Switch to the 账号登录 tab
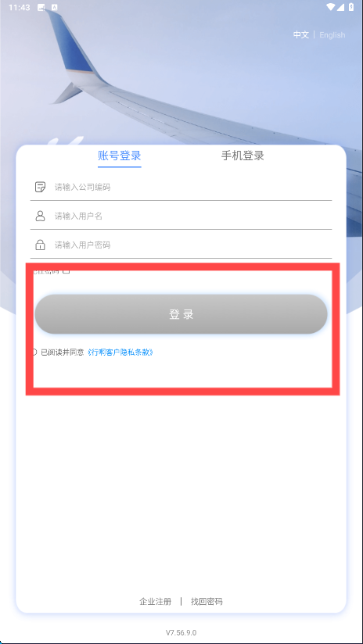The image size is (363, 644). pyautogui.click(x=120, y=156)
